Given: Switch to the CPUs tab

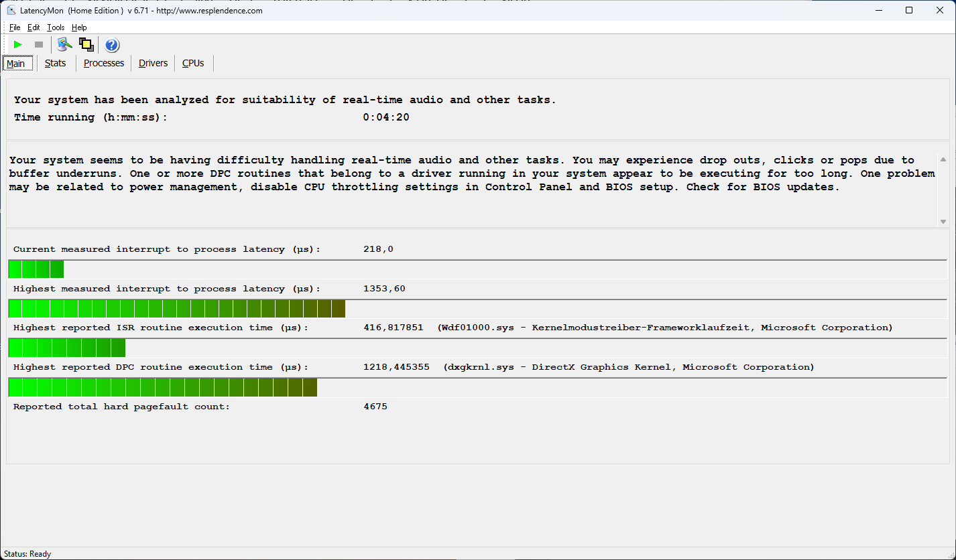Looking at the screenshot, I should (x=193, y=63).
